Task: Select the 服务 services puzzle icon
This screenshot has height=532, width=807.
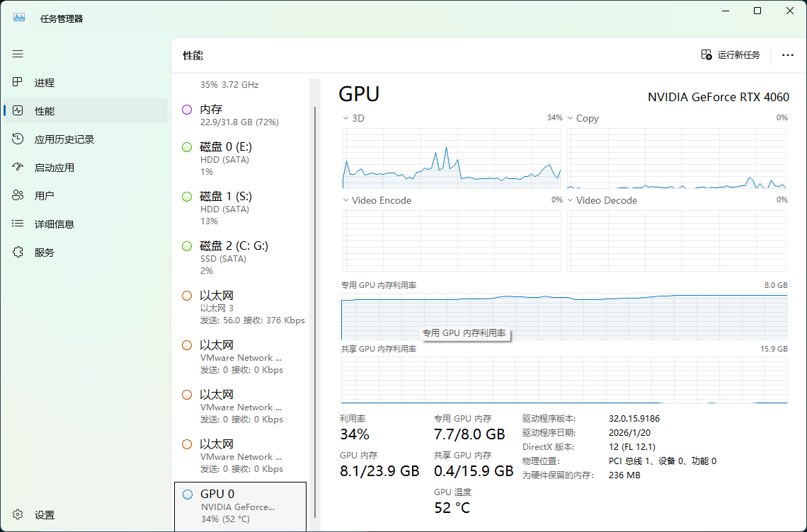Action: [18, 252]
